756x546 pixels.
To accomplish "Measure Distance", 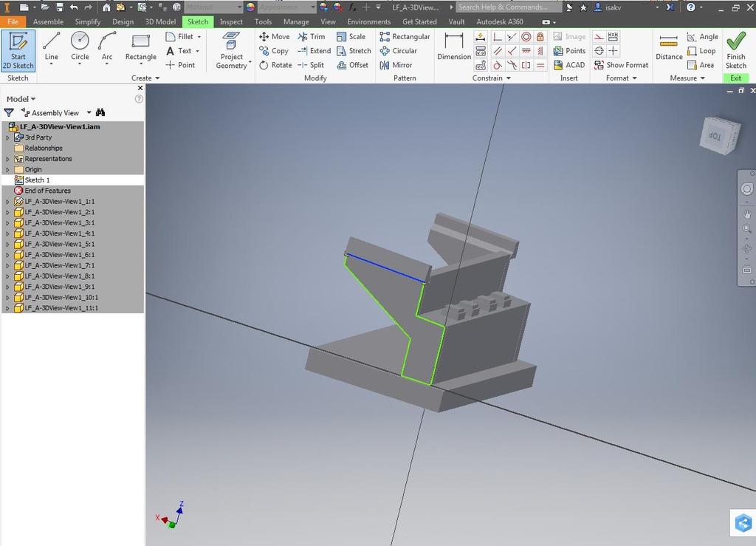I will pyautogui.click(x=669, y=47).
